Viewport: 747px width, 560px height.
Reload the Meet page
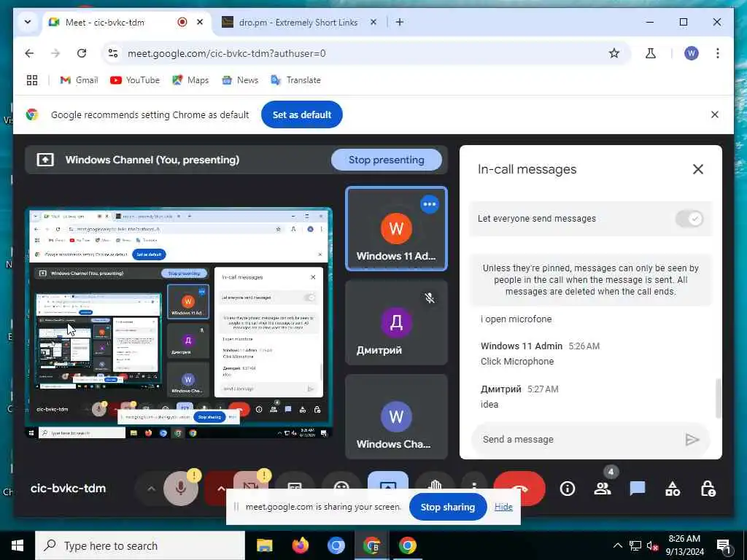point(82,53)
